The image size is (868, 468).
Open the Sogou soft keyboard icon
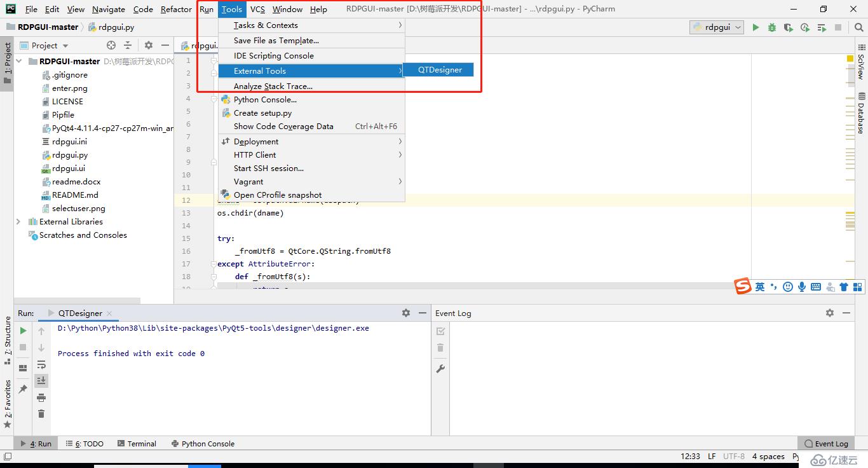[816, 287]
